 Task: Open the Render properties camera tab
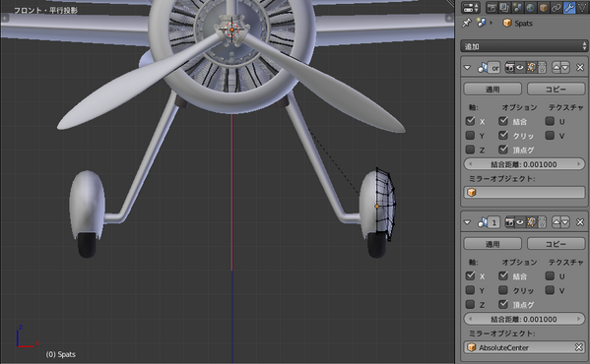[492, 7]
